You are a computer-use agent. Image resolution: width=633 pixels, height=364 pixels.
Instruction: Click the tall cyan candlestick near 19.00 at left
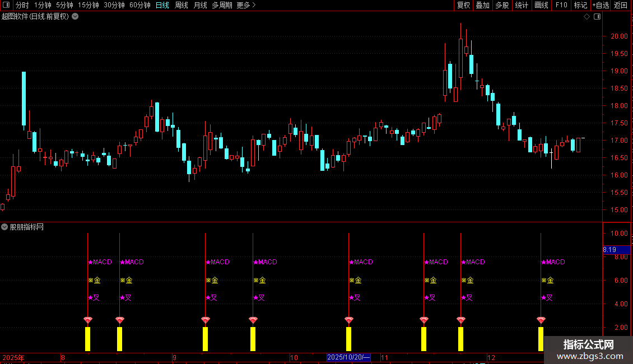tap(24, 99)
